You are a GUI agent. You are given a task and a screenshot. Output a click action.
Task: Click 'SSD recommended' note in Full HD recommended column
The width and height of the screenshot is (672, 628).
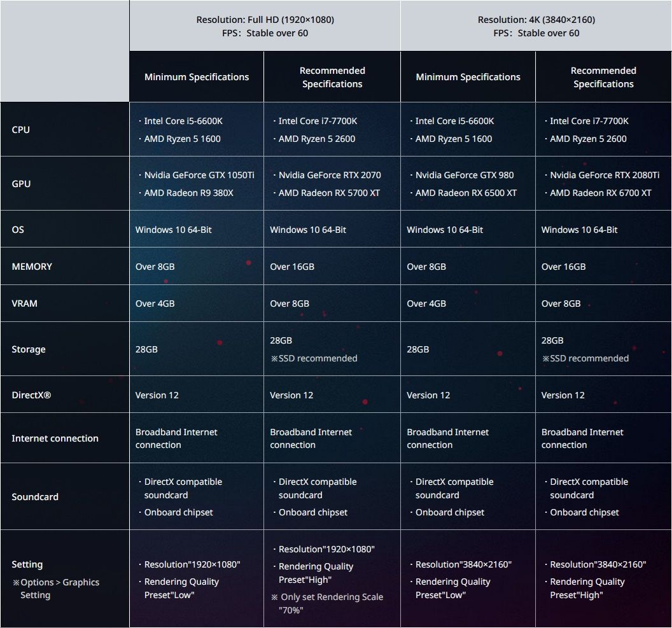(x=314, y=359)
